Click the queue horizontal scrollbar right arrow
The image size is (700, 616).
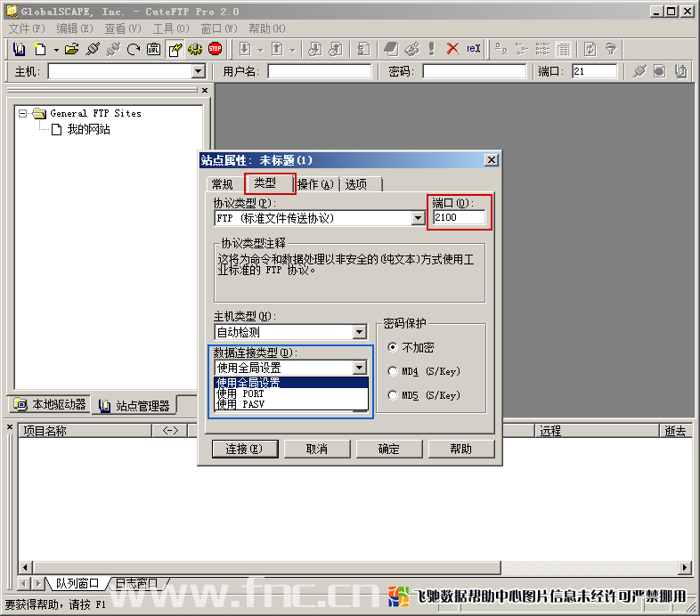684,567
